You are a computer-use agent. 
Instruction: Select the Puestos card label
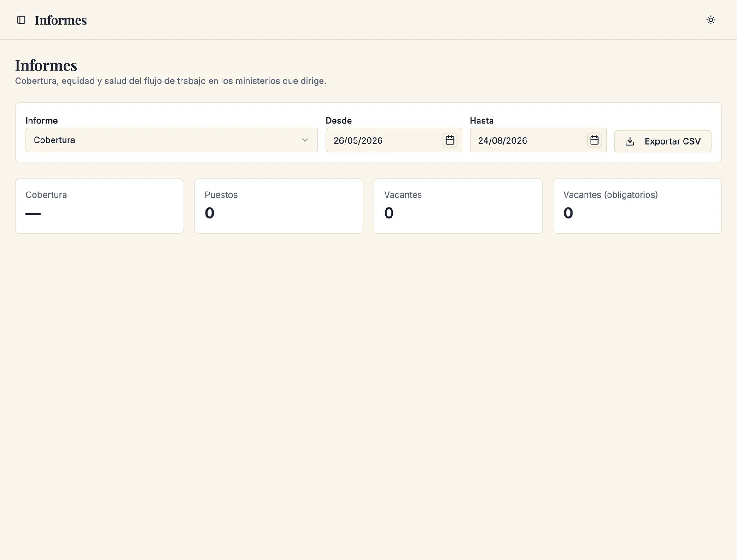[221, 195]
